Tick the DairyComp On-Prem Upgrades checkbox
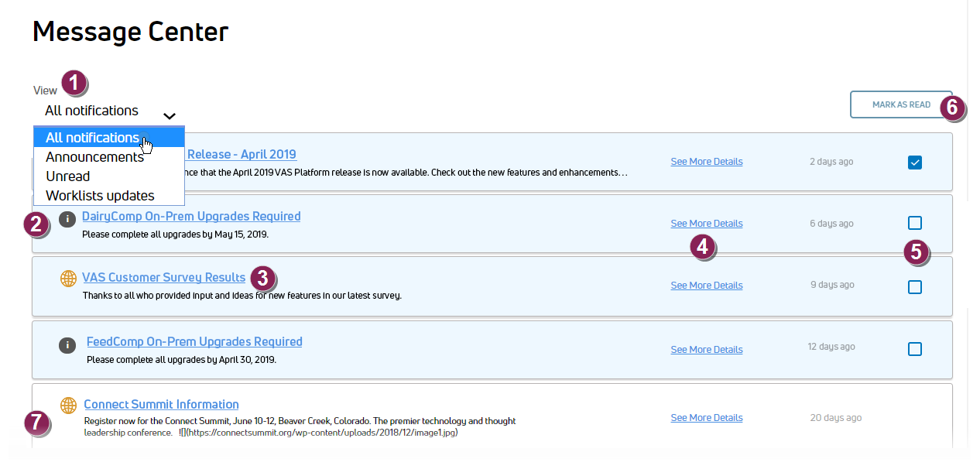Screen dimensions: 980x469 tap(914, 223)
